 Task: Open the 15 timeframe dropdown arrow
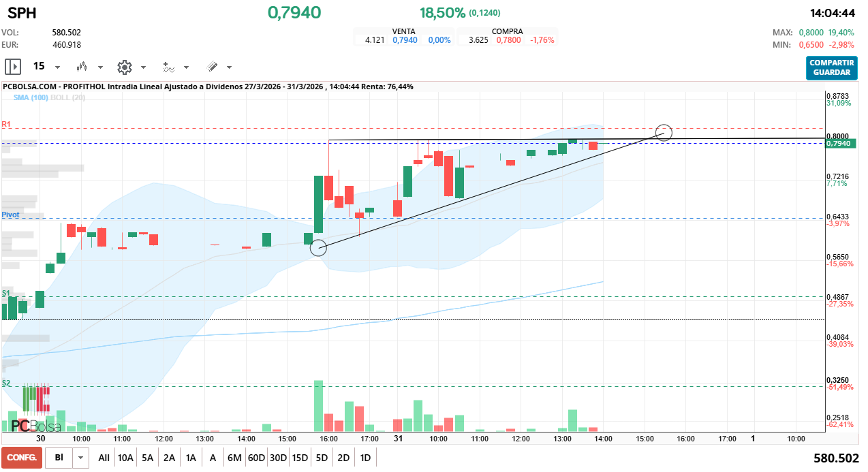57,67
